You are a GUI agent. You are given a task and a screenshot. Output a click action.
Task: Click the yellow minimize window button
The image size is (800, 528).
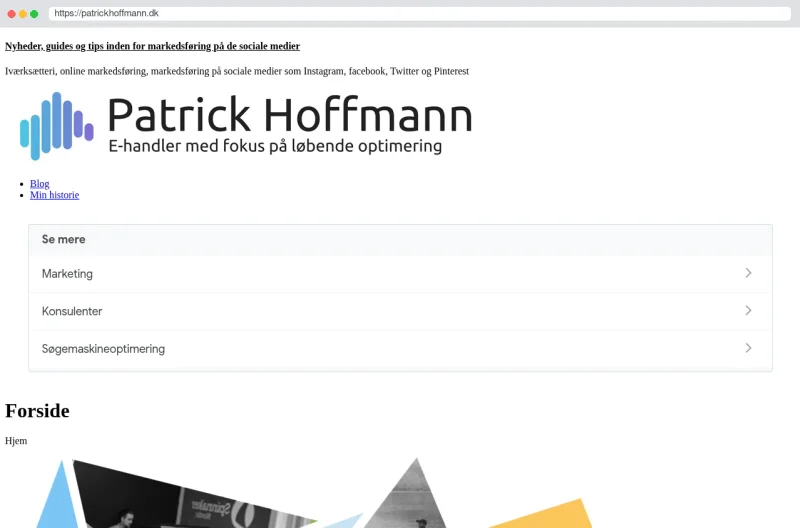point(22,14)
